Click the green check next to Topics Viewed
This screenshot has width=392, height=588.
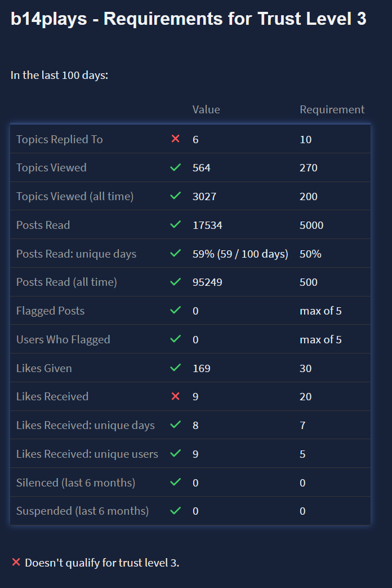click(175, 167)
